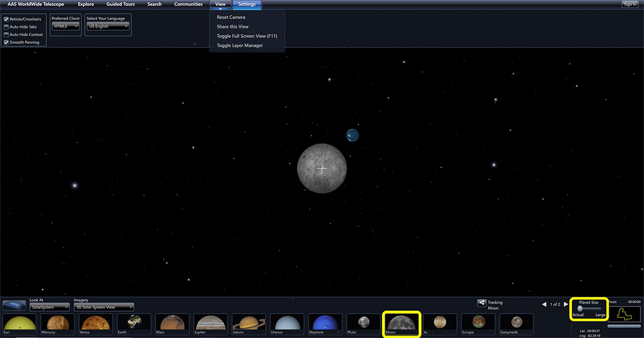Pick the Sun thumbnail

pos(19,325)
